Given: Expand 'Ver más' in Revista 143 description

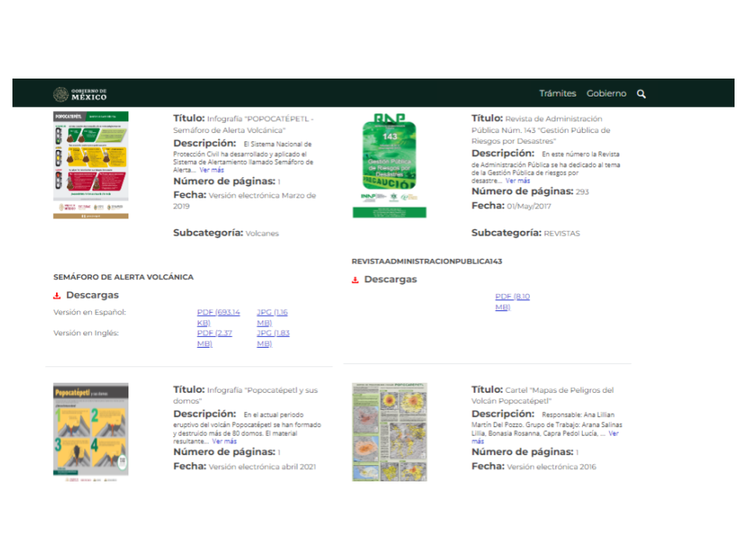Looking at the screenshot, I should click(517, 180).
